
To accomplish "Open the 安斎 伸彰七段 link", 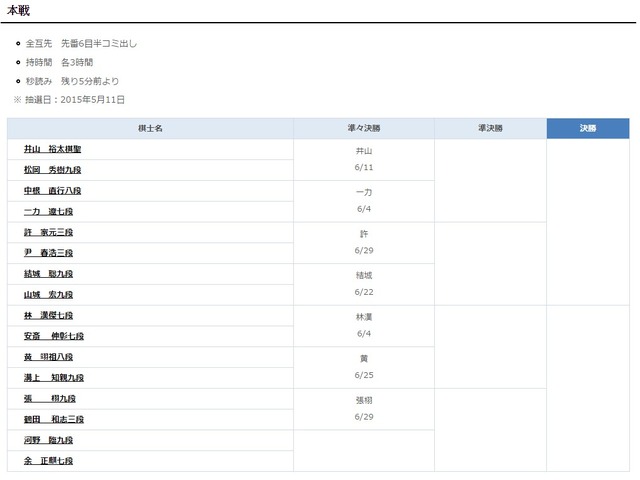I will pyautogui.click(x=53, y=337).
